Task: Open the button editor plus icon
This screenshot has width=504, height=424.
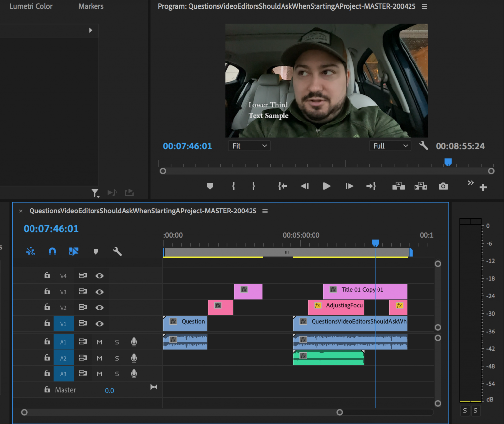Action: [x=483, y=187]
